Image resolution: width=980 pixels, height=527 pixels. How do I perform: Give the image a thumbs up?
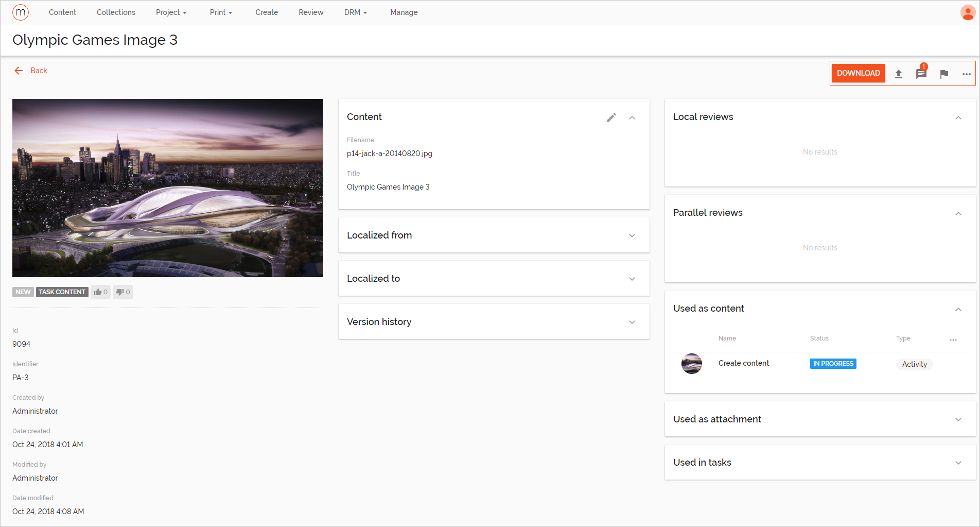point(100,292)
